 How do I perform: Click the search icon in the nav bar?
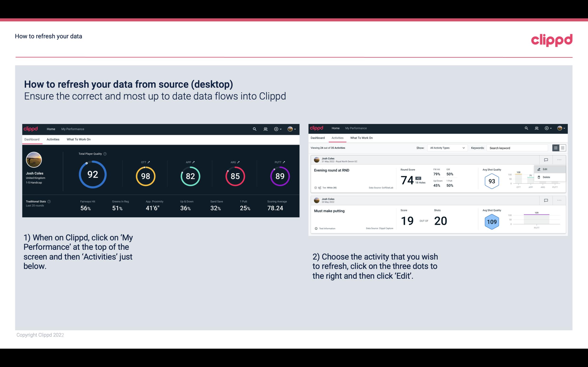click(x=254, y=129)
